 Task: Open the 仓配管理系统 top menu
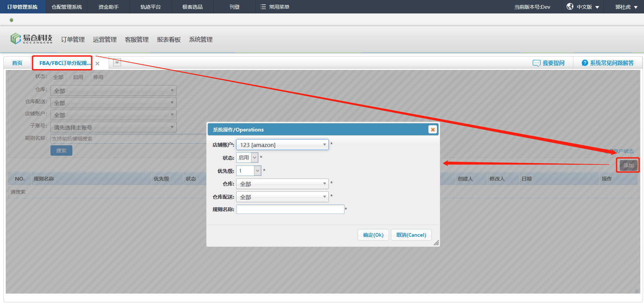(67, 7)
